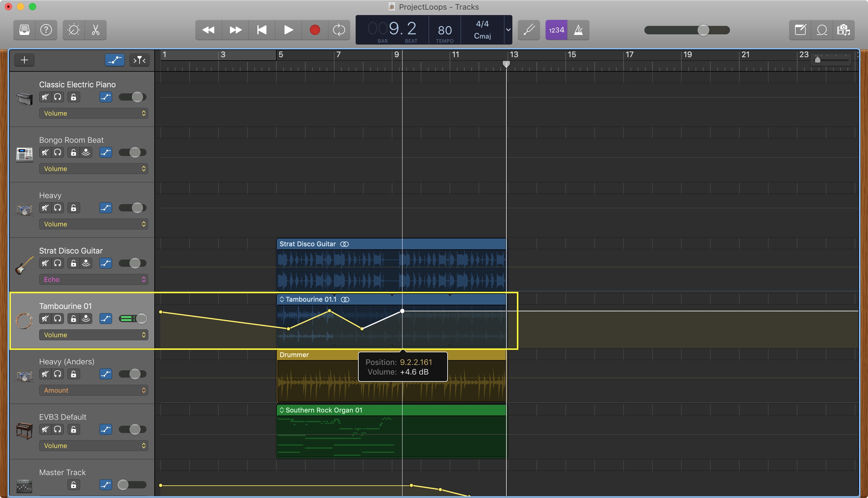Open the Editors scissors icon
This screenshot has height=498, width=868.
tap(96, 30)
